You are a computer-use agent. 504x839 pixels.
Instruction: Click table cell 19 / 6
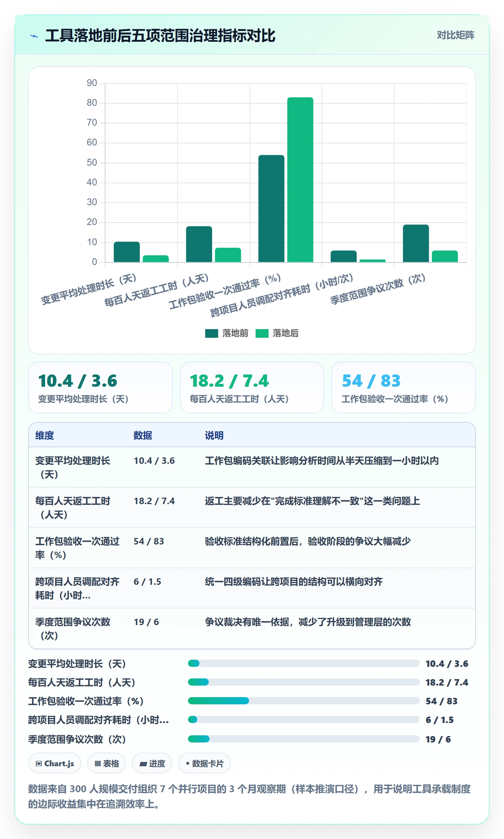click(146, 622)
